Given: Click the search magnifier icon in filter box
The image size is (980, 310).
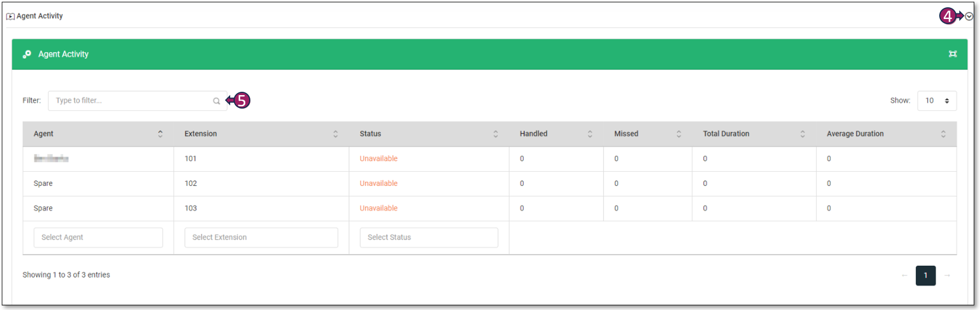Looking at the screenshot, I should click(x=216, y=101).
